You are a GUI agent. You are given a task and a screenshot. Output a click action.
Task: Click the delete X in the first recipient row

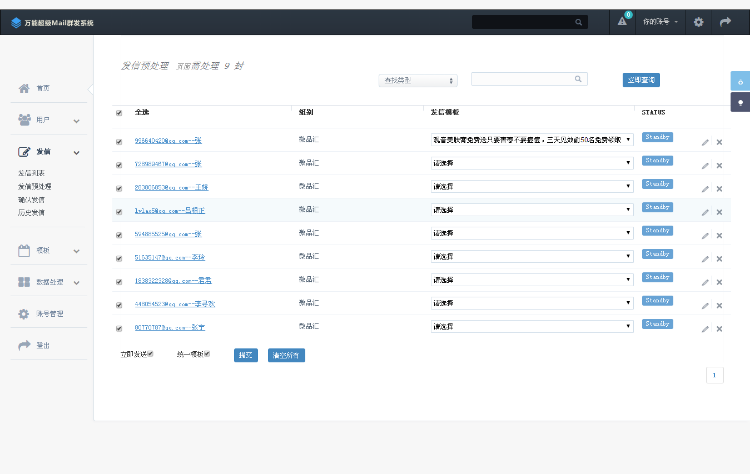tap(719, 143)
